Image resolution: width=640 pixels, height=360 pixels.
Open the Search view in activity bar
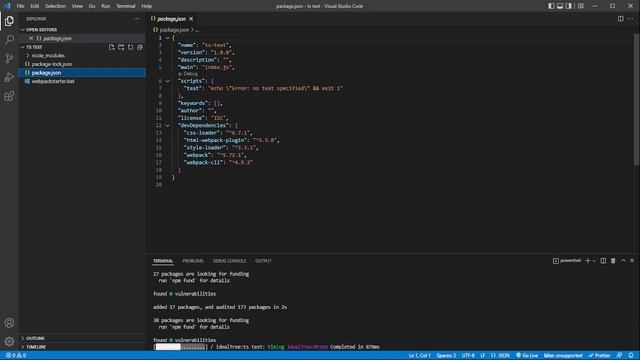click(x=9, y=40)
